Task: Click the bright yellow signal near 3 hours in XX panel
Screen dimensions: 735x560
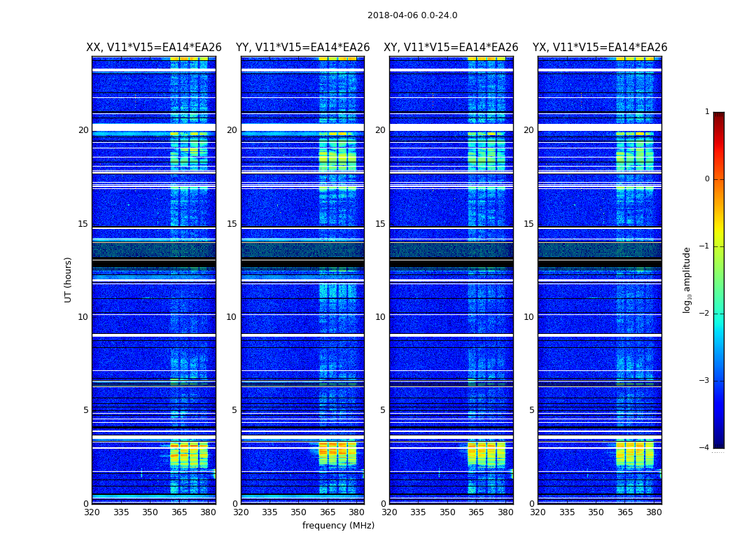Action: point(189,454)
